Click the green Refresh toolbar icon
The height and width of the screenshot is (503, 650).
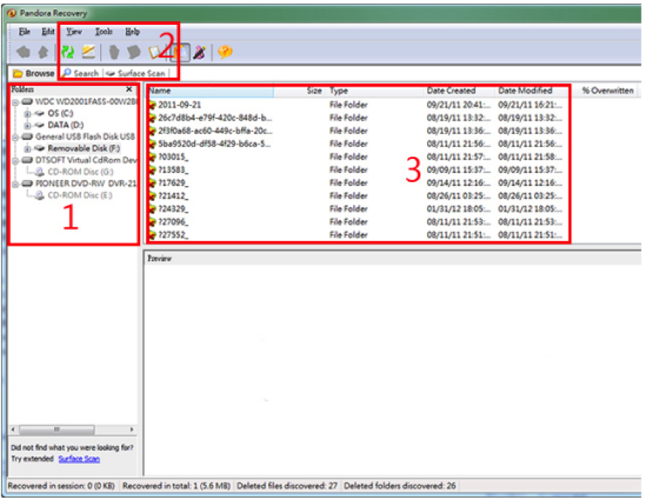pos(68,52)
